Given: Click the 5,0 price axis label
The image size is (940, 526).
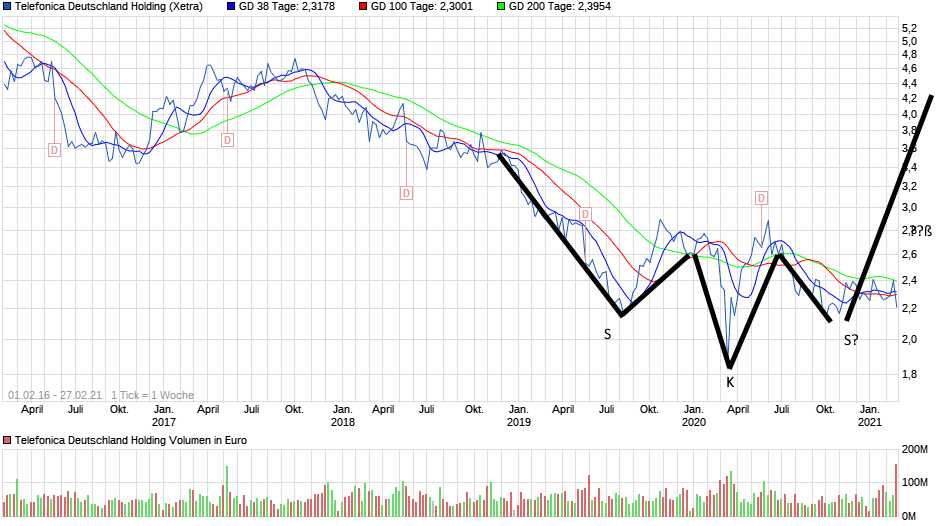Looking at the screenshot, I should 909,41.
